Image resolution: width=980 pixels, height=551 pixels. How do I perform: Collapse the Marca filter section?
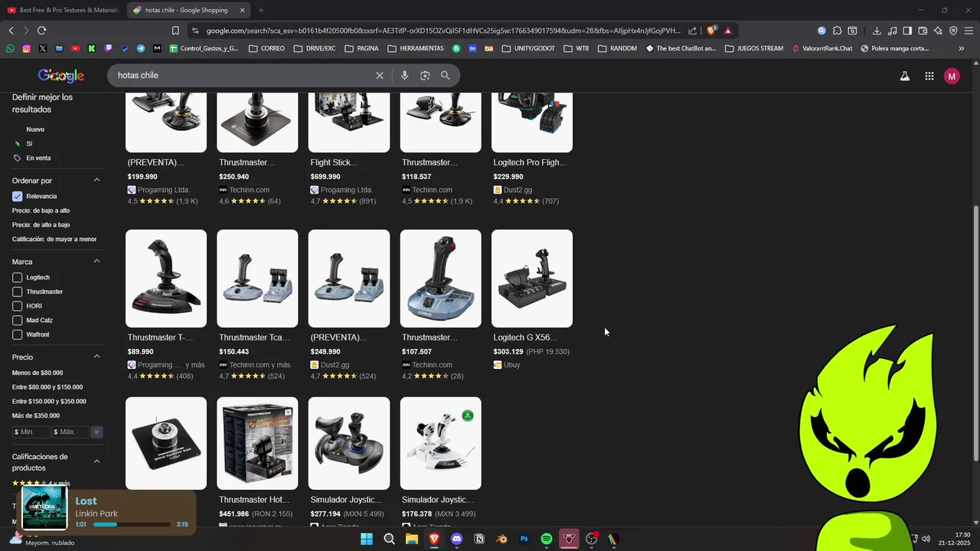click(x=97, y=262)
